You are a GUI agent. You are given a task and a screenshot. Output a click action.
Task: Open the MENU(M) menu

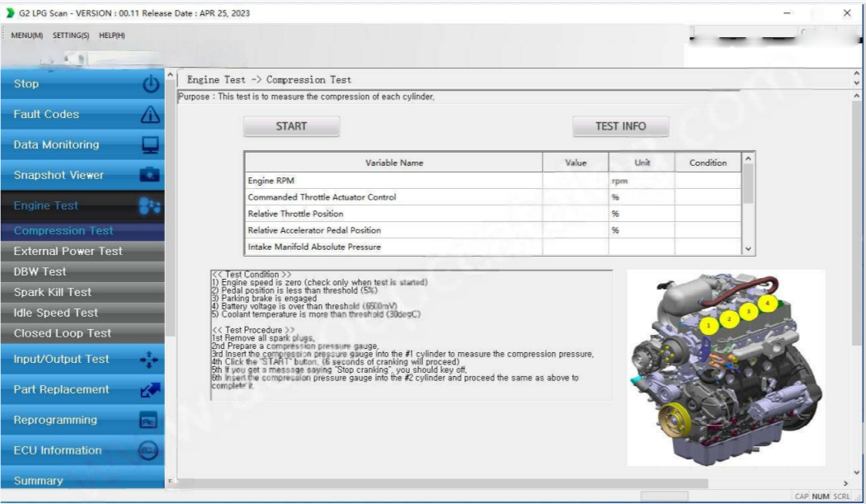coord(27,35)
